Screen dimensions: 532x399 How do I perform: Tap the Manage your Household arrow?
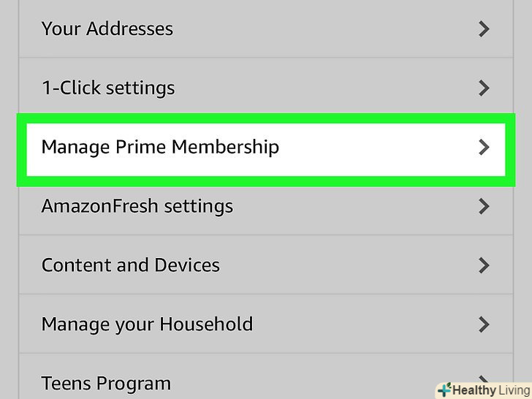click(483, 324)
